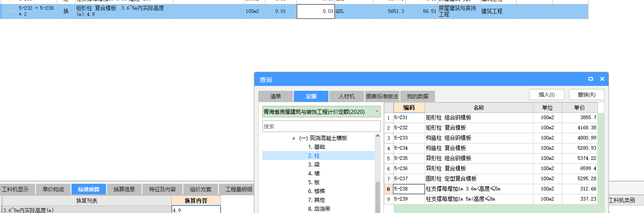Select tree item 1. 基础
The height and width of the screenshot is (213, 644).
coord(316,147)
